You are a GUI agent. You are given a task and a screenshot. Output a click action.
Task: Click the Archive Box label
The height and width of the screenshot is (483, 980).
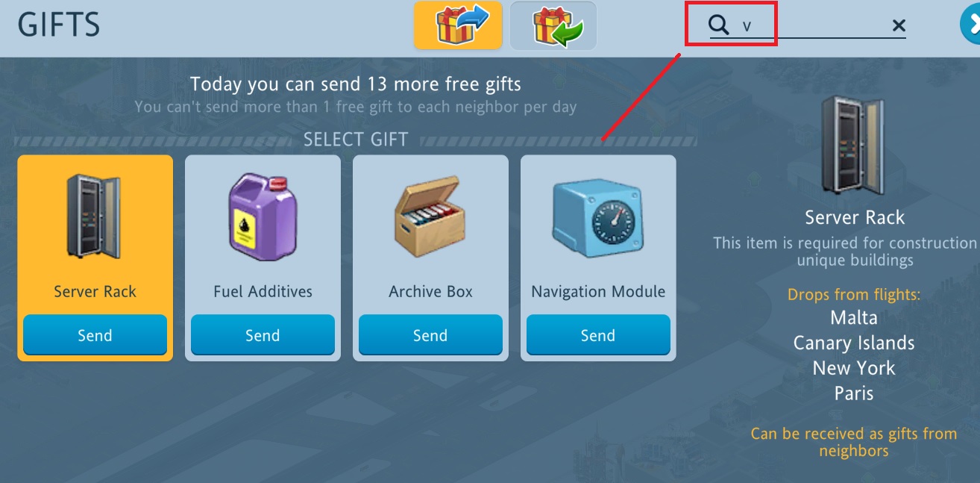pyautogui.click(x=430, y=292)
